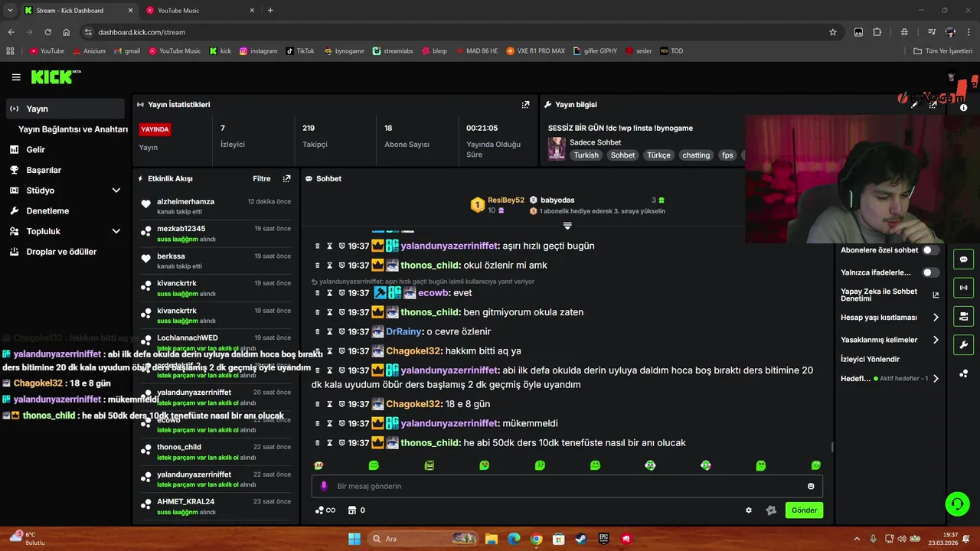Open the tab search dropdown in browser
980x551 pixels.
[x=10, y=10]
